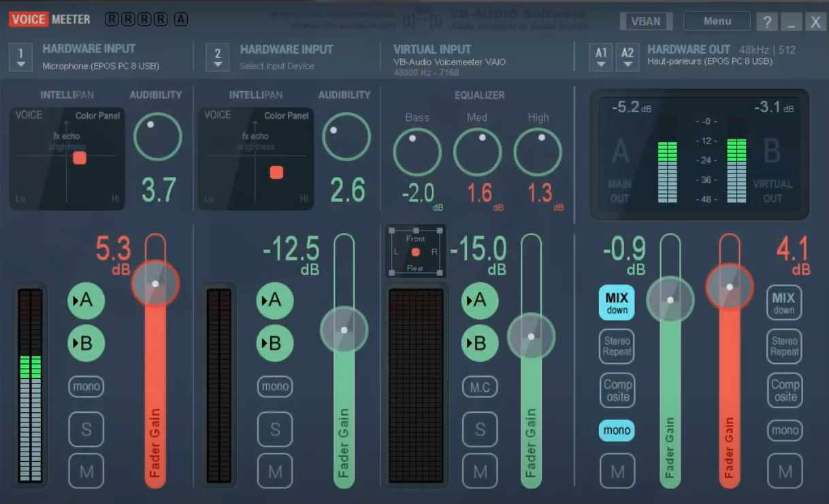
Task: Click the B routing icon on input 2
Action: tap(275, 343)
